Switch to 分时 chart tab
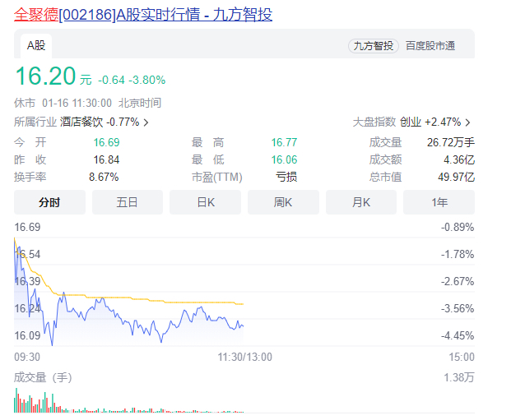The image size is (525, 420). 49,202
